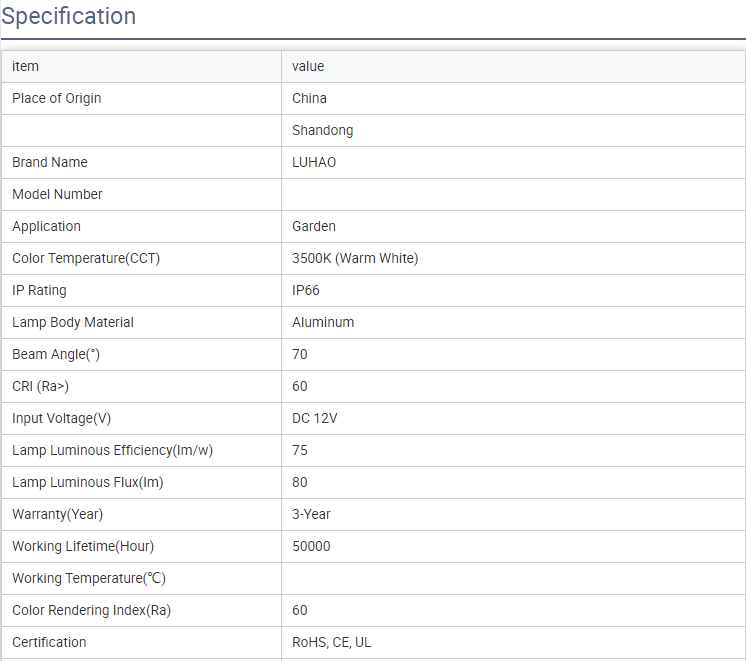Select the 'LUHAO' brand value
Screen dimensions: 746x661
[x=314, y=162]
